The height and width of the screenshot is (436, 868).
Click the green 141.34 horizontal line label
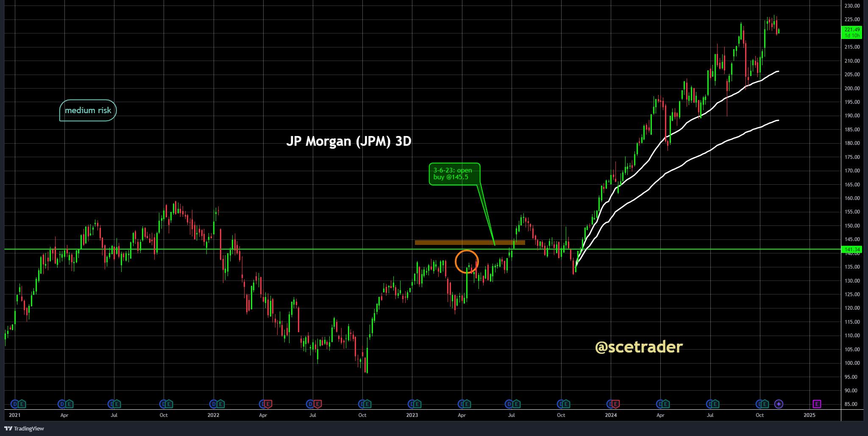point(852,250)
